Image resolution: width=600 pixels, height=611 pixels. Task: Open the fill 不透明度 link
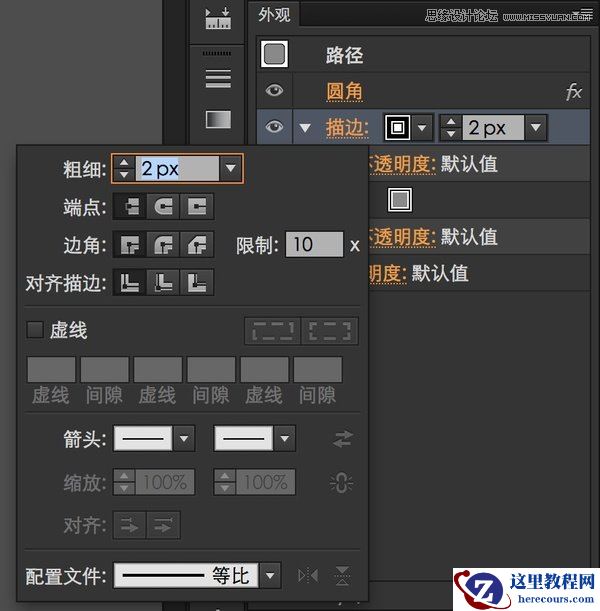pos(401,237)
